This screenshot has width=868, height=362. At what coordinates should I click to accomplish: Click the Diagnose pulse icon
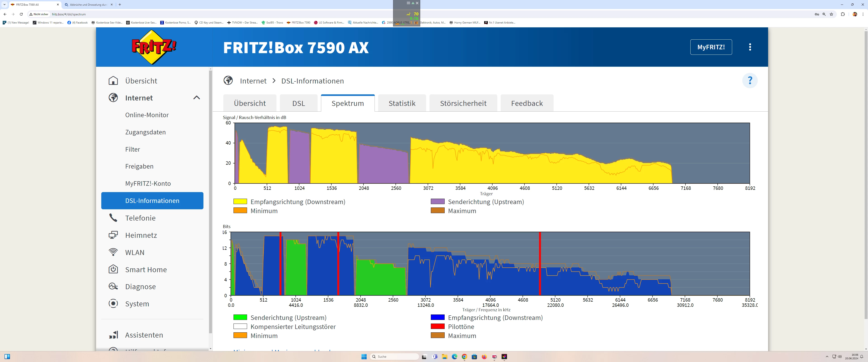tap(113, 286)
